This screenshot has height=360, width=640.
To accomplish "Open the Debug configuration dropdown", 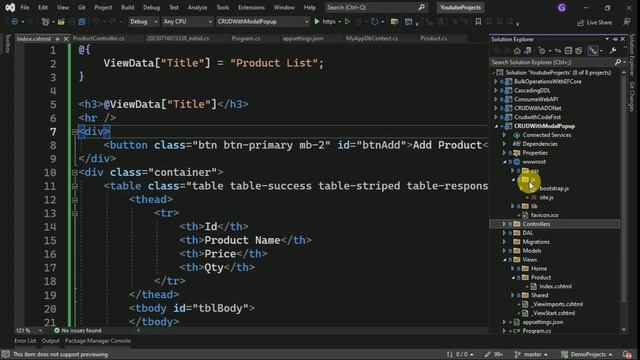I will click(143, 22).
